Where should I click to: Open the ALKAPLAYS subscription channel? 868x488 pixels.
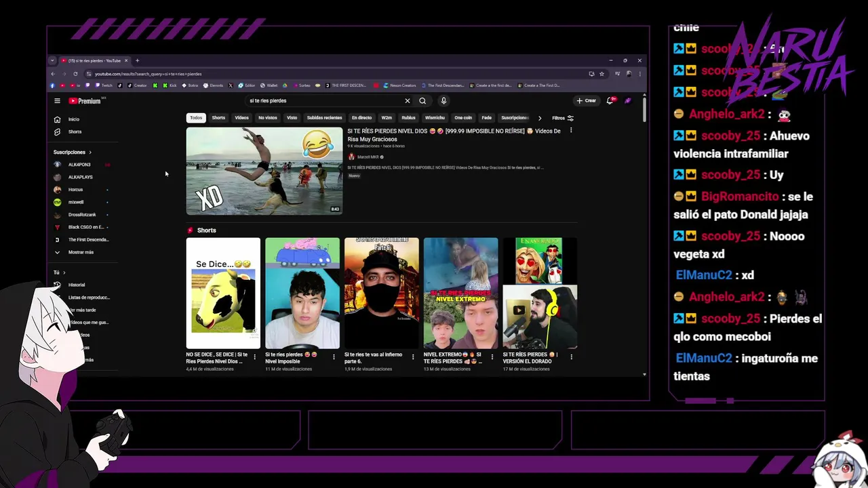(x=80, y=177)
